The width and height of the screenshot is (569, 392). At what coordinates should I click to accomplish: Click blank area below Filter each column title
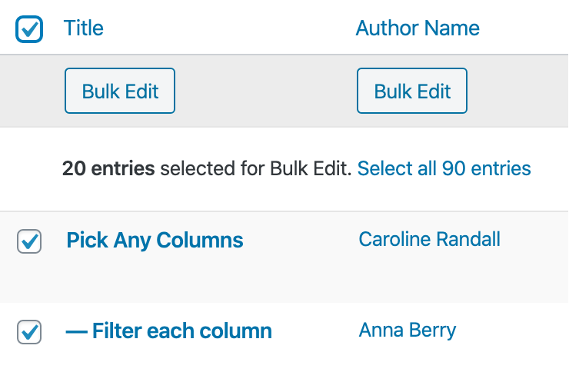169,367
